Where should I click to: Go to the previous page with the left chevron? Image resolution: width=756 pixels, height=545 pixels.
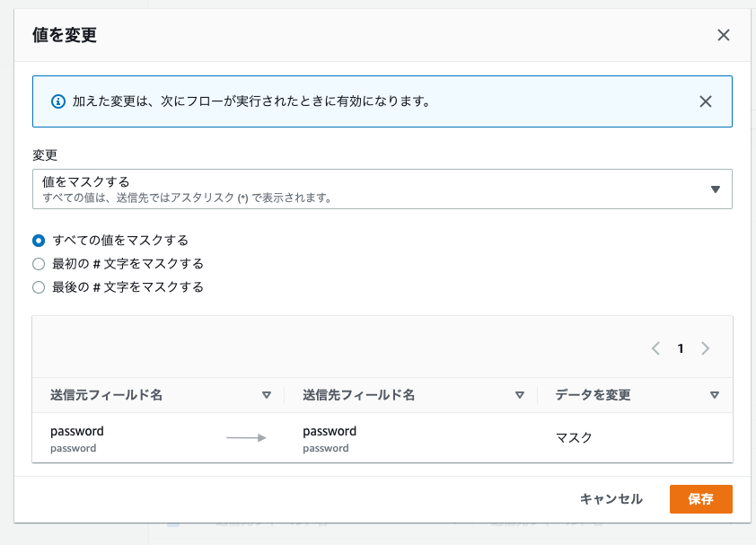(655, 348)
